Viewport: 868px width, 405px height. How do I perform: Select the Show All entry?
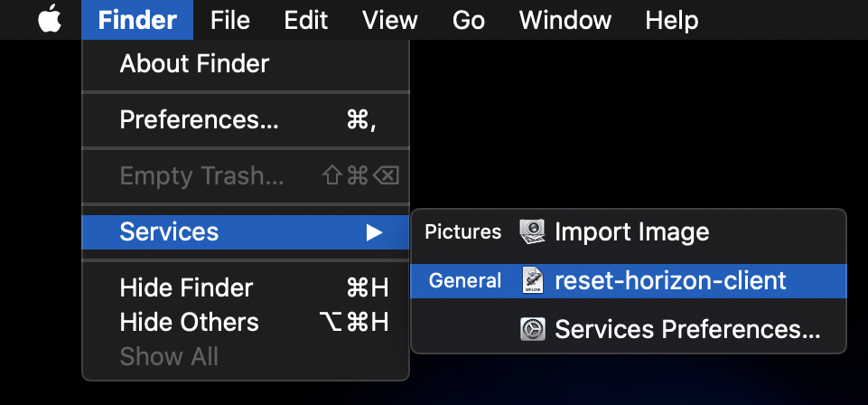246,356
